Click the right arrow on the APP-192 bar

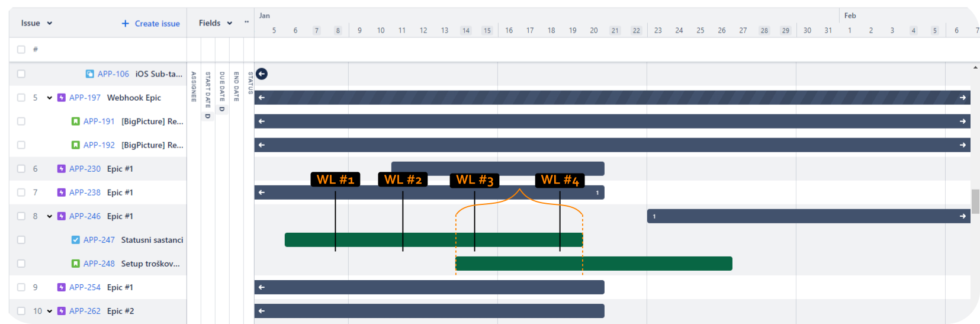[x=963, y=145]
